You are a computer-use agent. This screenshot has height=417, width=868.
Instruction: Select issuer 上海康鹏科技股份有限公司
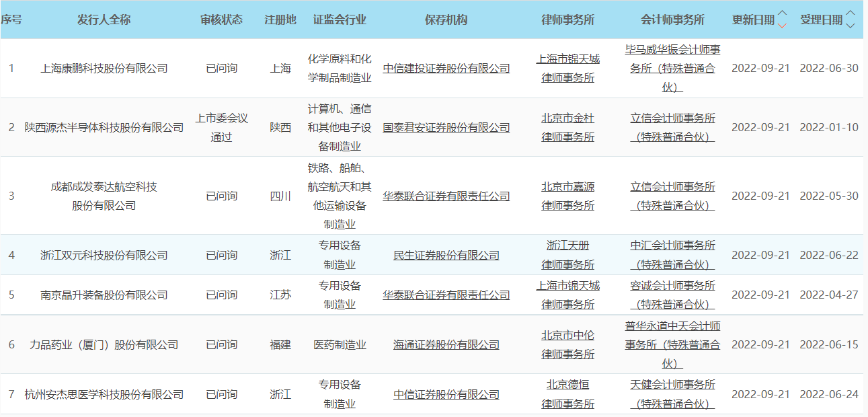(x=104, y=69)
